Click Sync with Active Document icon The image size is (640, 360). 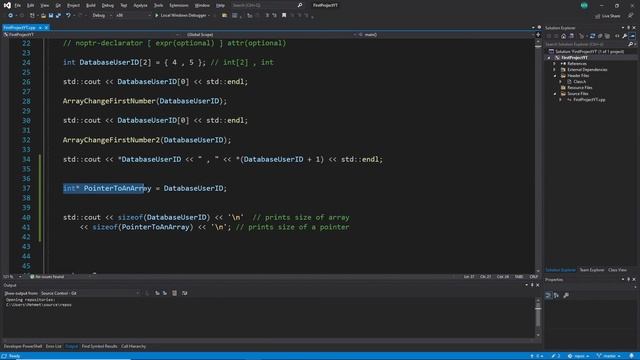pos(592,36)
